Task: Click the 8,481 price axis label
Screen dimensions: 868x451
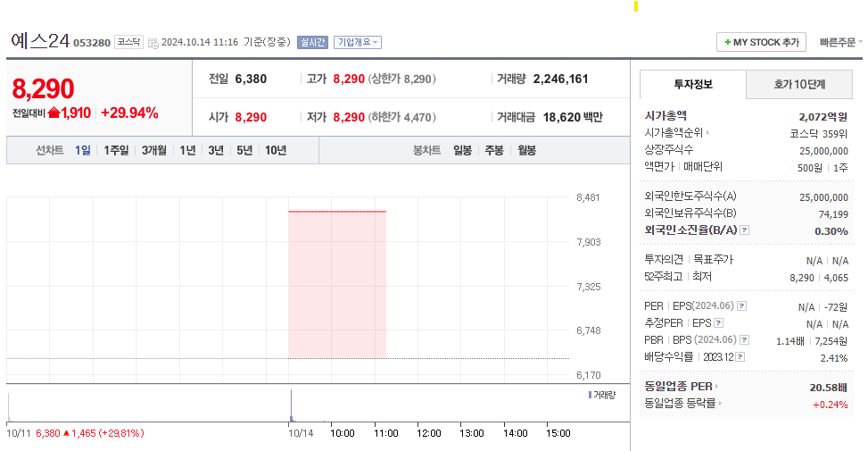Action: point(588,197)
